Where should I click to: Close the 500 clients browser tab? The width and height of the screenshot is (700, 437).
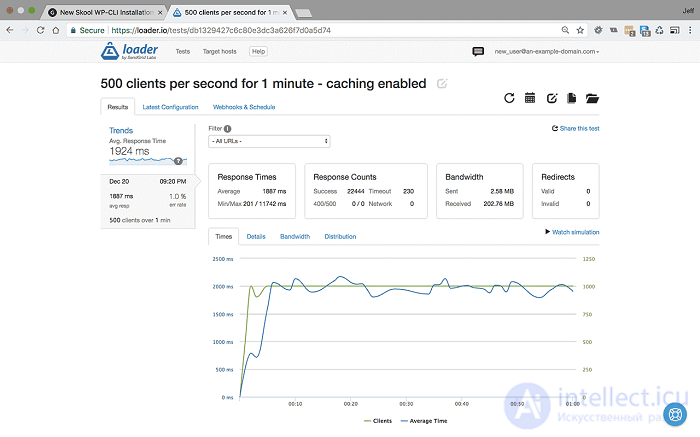point(285,12)
